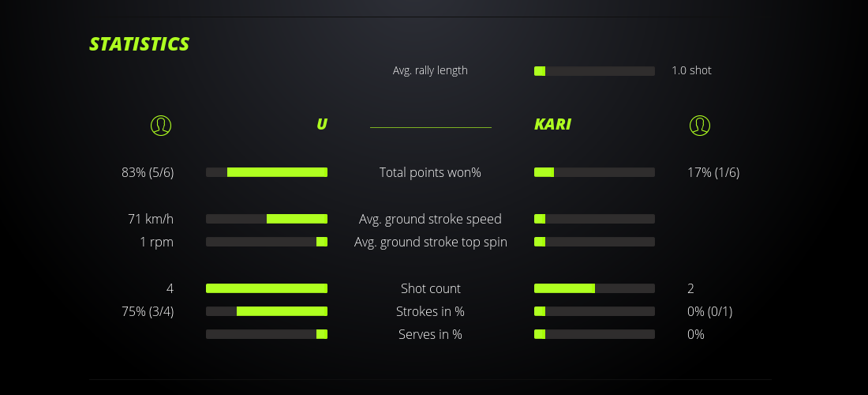Click the Avg. ground stroke speed label
Screen dimensions: 868x395
(x=430, y=219)
